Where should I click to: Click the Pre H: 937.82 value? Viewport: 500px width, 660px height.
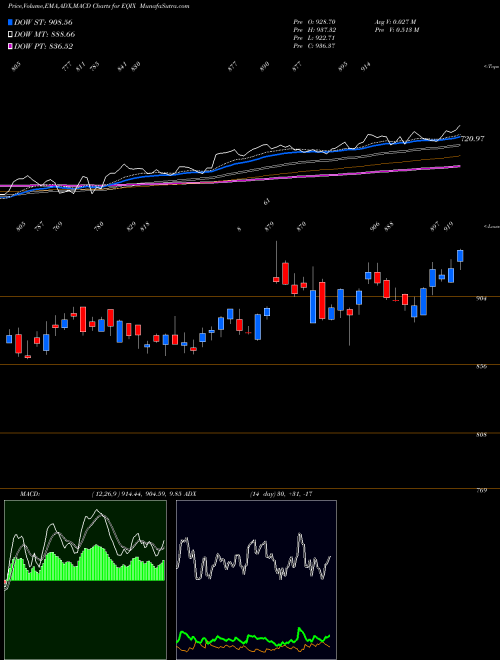[314, 29]
